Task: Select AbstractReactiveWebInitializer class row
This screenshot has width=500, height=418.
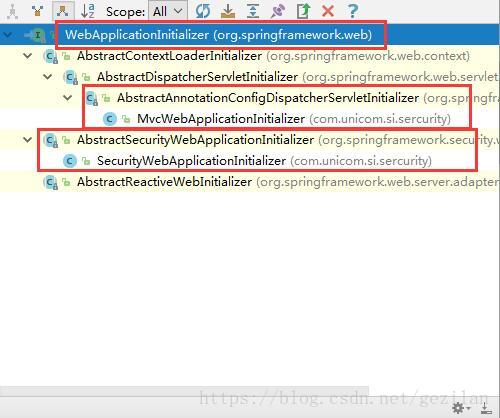Action: [x=250, y=182]
